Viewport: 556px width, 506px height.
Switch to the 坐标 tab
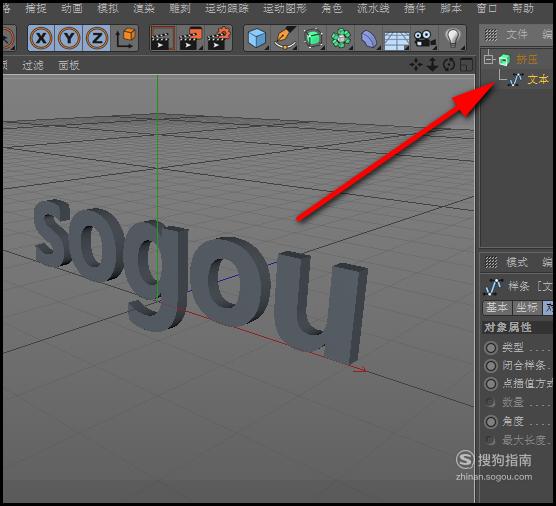[x=527, y=307]
